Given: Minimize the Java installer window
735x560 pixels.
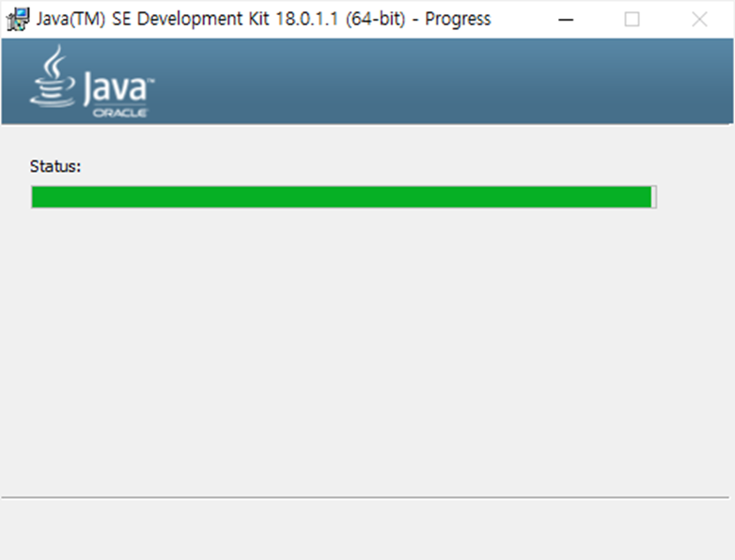Looking at the screenshot, I should [x=566, y=20].
